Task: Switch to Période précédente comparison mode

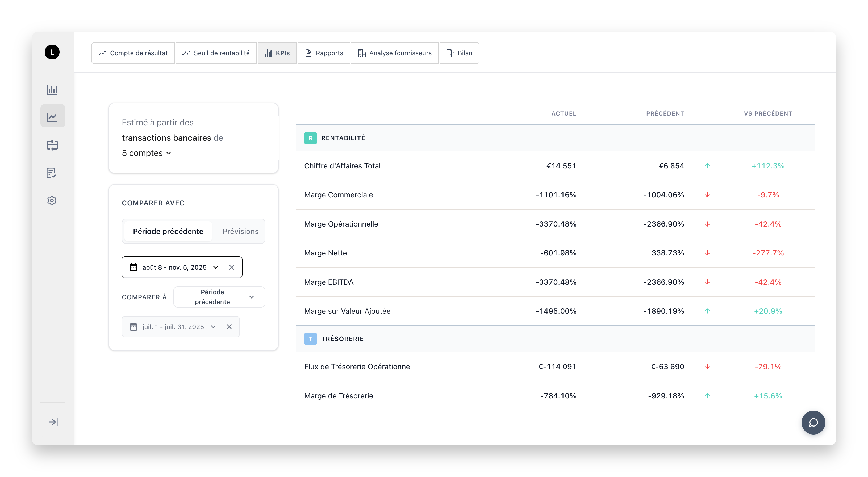Action: 168,231
